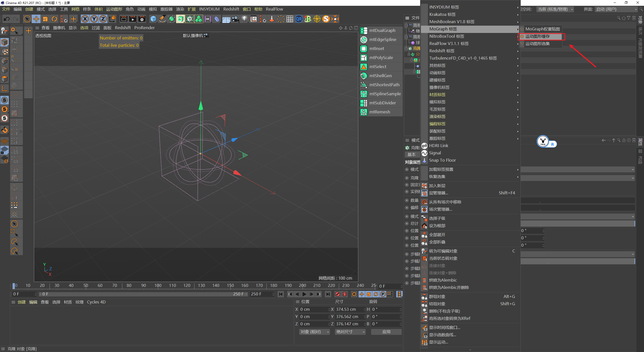
Task: Choose 运动图形缓存 from the submenu
Action: point(538,36)
